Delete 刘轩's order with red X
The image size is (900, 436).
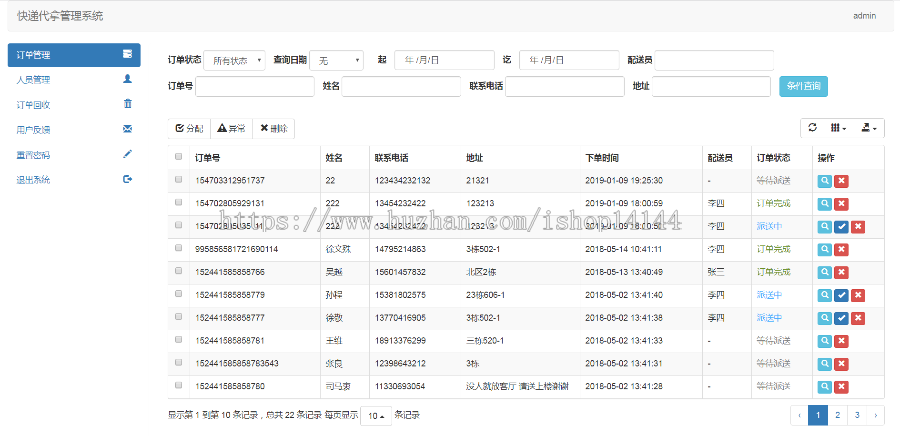coord(858,295)
